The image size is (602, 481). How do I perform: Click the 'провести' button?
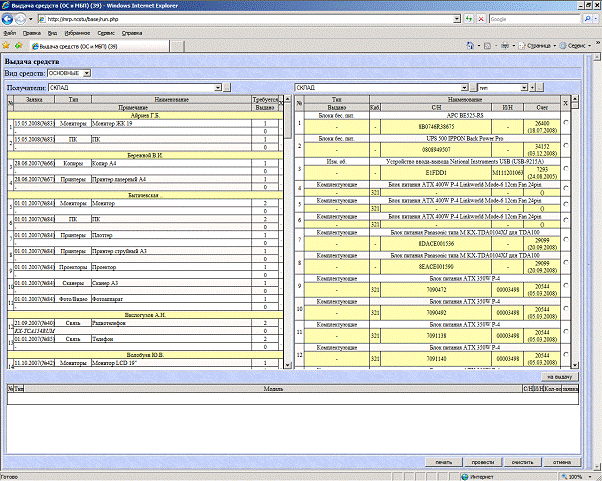[x=482, y=462]
